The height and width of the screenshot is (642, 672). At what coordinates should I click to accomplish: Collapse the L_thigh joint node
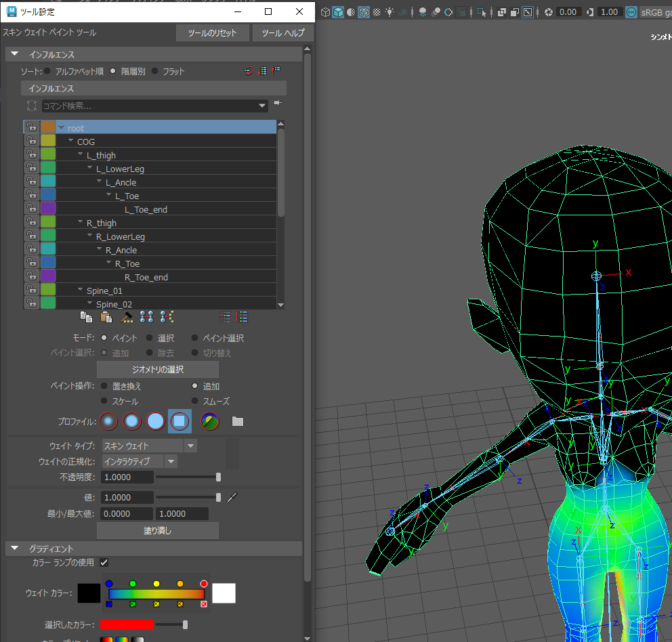[80, 154]
